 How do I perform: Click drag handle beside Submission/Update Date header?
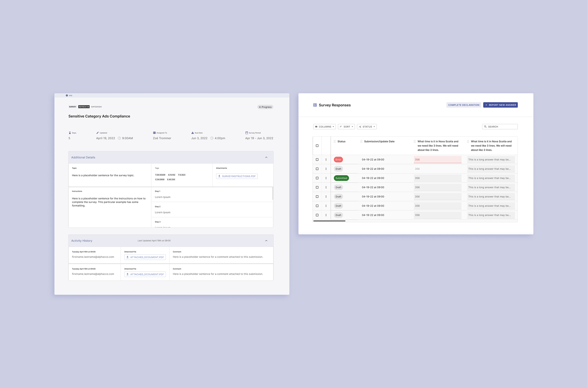pos(361,141)
